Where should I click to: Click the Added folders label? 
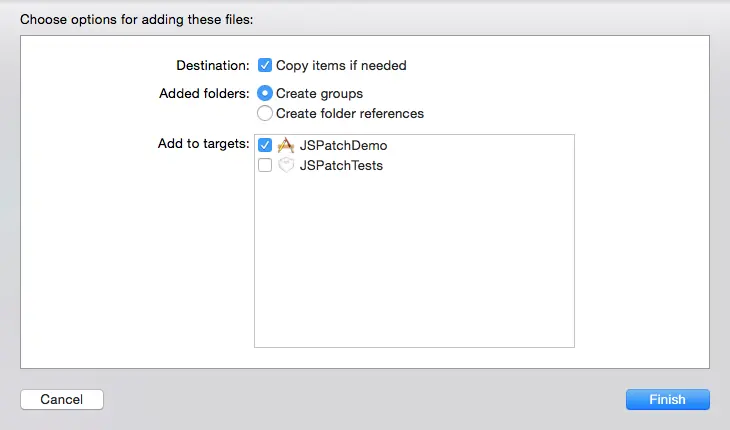click(x=204, y=94)
